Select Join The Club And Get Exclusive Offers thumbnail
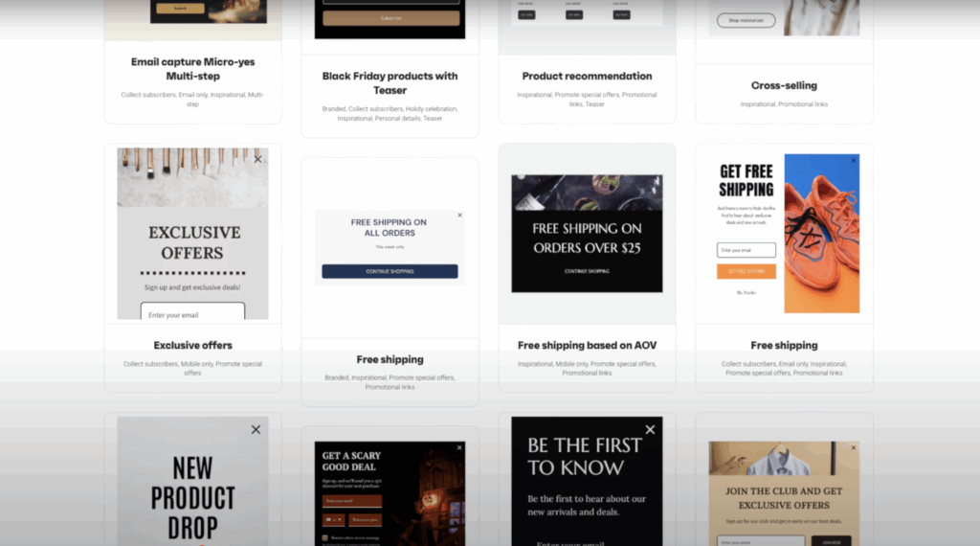980x546 pixels. point(784,493)
